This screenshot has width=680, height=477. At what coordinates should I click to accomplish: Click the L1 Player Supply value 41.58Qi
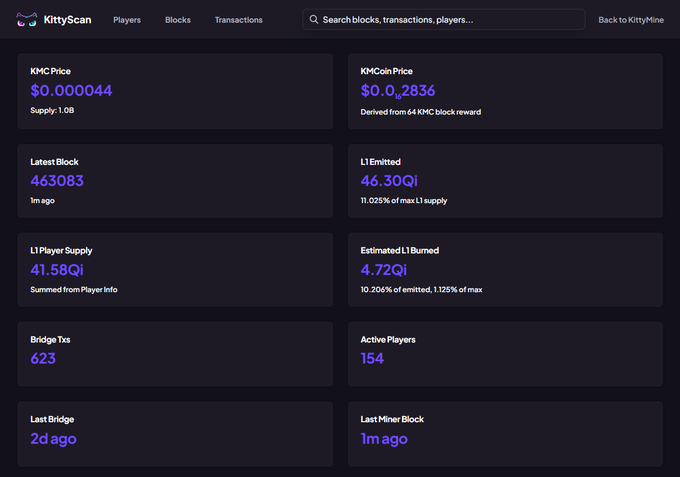click(x=57, y=270)
